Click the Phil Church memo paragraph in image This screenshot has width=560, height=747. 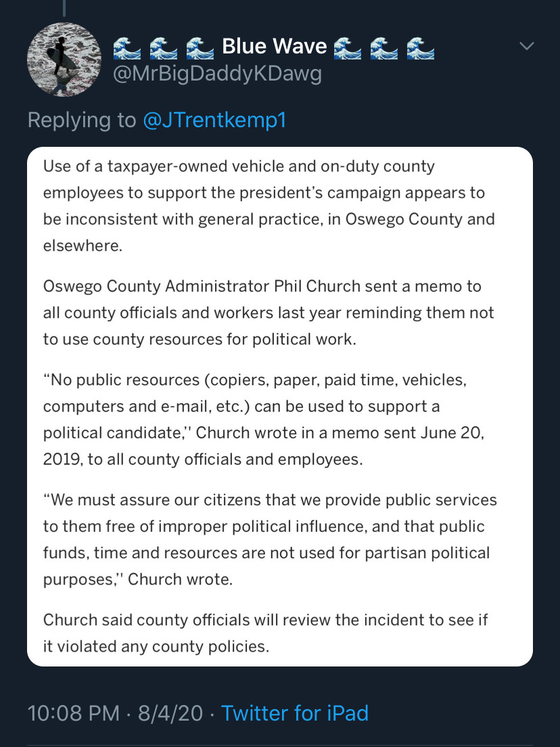tap(269, 313)
